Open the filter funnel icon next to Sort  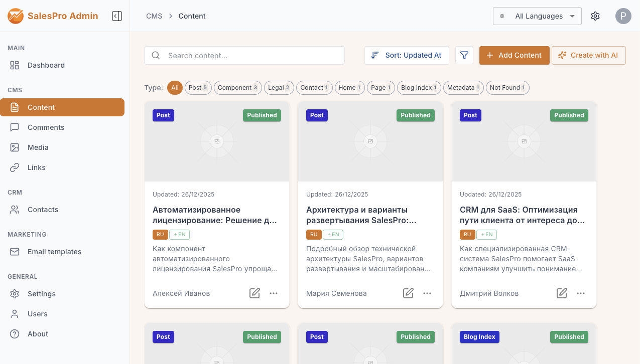click(x=464, y=55)
